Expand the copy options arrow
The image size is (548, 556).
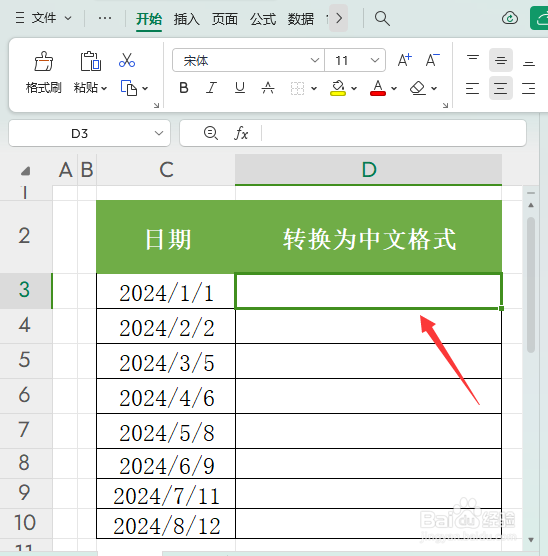(145, 88)
